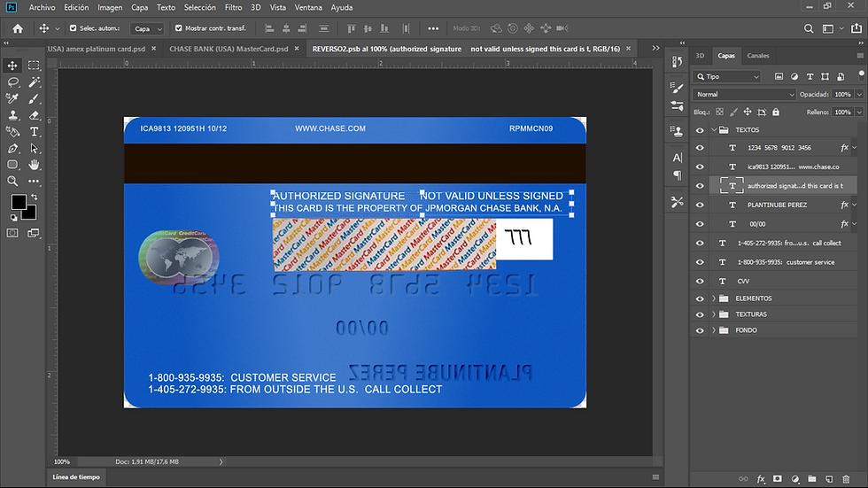The width and height of the screenshot is (868, 488).
Task: Select the Zoom magnifier tool in toolbox
Action: pyautogui.click(x=12, y=181)
